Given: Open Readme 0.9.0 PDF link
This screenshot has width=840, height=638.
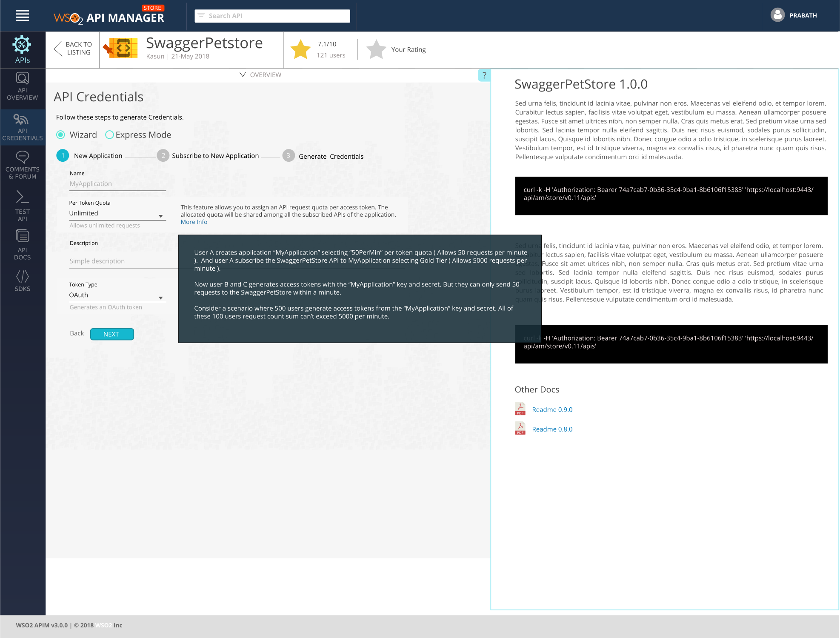Looking at the screenshot, I should [552, 410].
